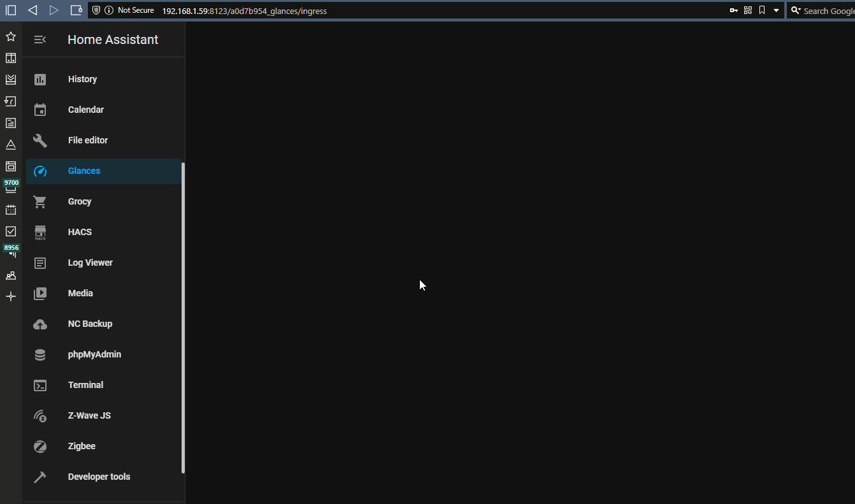Open the Bookmarks panel via star icon

10,36
